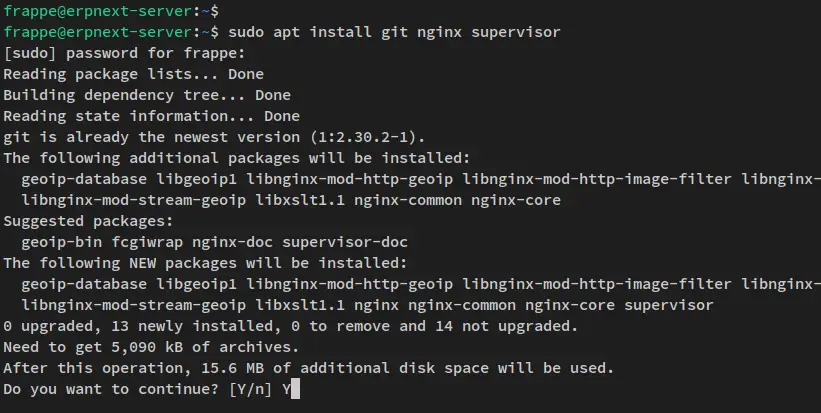Screen dimensions: 821x413
Task: Click the git version "(1:2.30.2-1)" text
Action: tap(368, 137)
